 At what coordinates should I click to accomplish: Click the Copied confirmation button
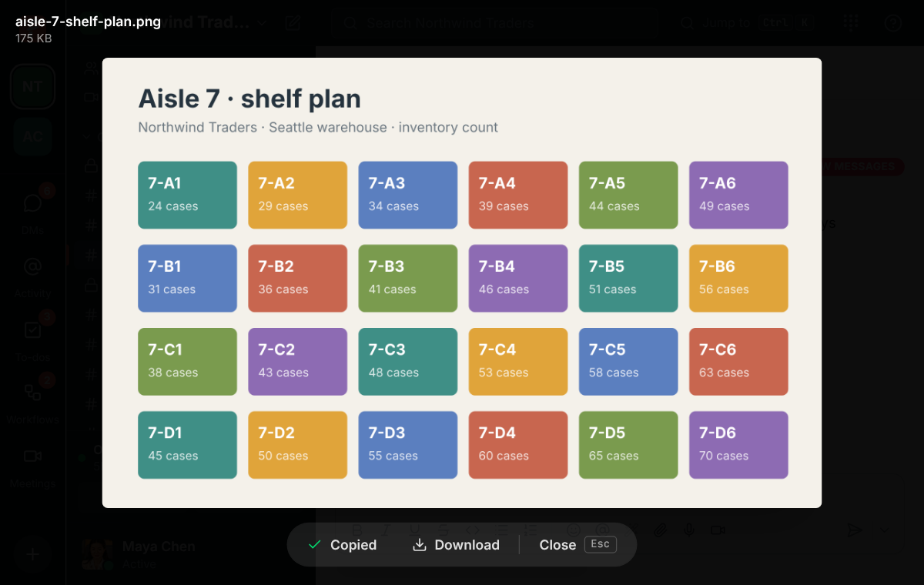point(342,545)
